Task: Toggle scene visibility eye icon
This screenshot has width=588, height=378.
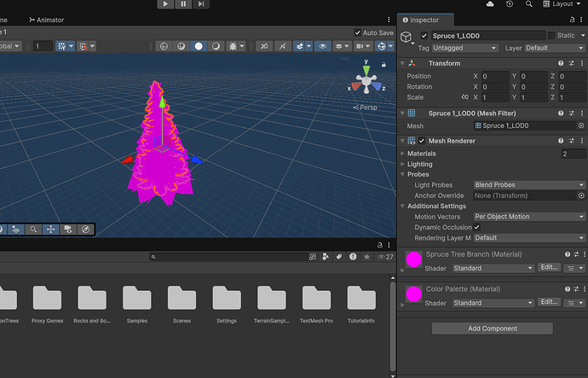Action: (322, 46)
